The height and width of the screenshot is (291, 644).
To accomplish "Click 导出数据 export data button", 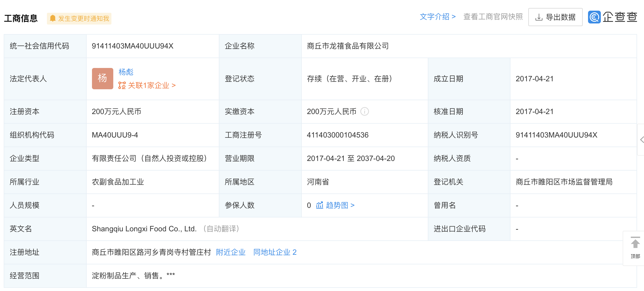I will point(555,17).
